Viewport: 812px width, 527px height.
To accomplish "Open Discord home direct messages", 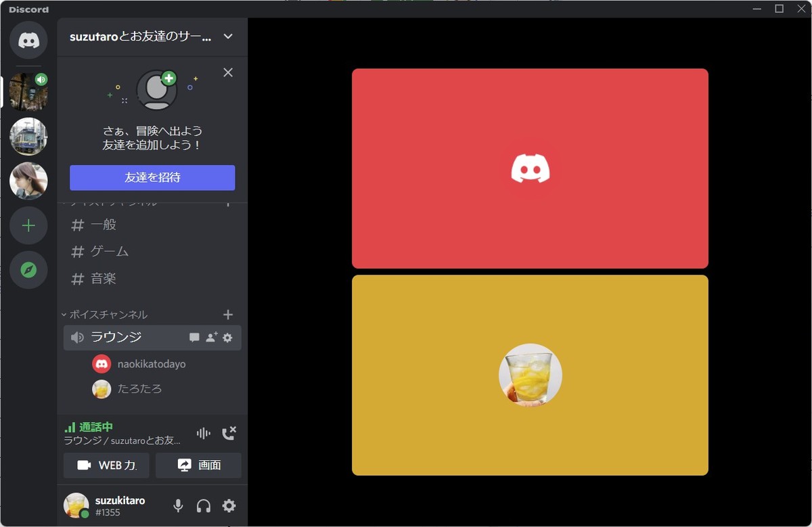I will coord(28,40).
